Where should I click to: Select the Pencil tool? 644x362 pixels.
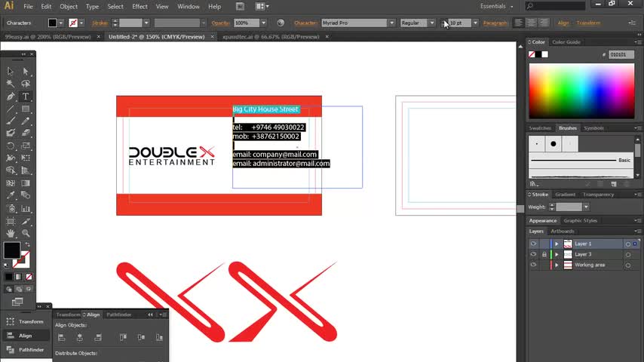[x=26, y=121]
